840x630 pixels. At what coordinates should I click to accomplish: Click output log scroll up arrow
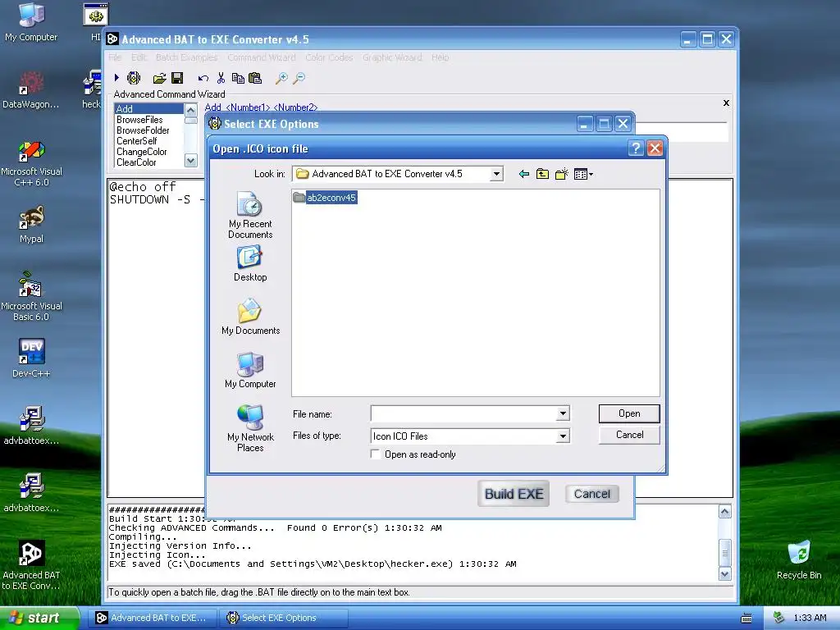pyautogui.click(x=724, y=512)
